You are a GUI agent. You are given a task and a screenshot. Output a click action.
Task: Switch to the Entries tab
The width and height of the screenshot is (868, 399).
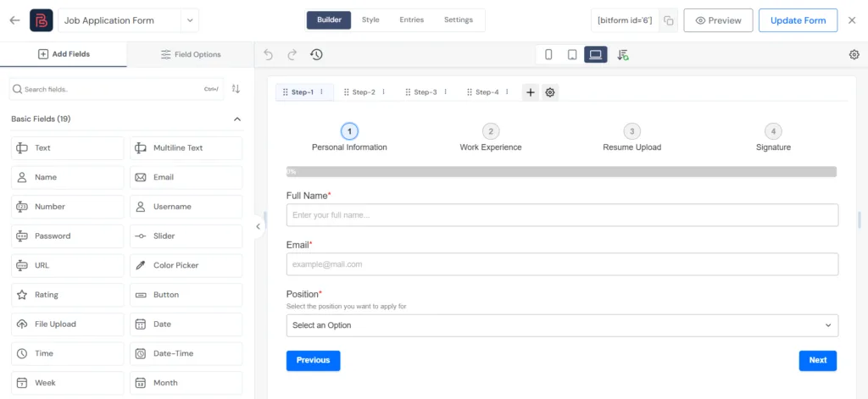point(411,20)
